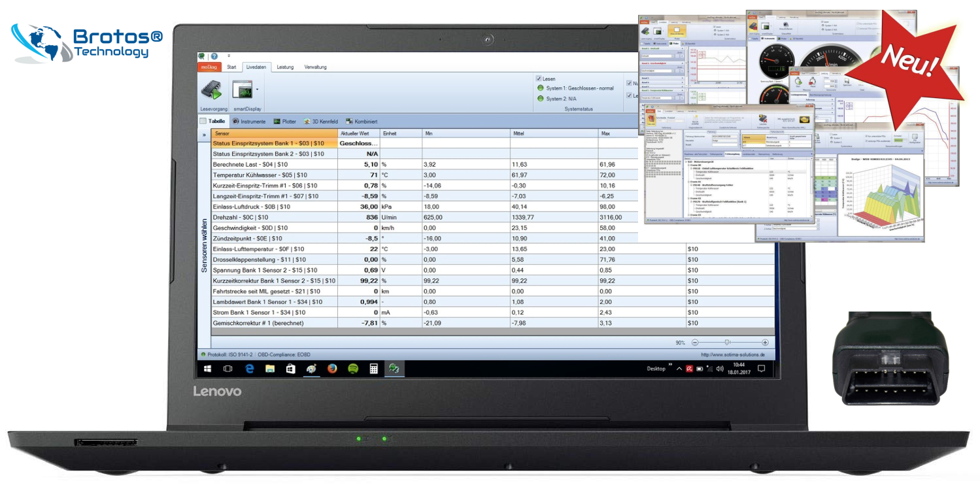Click the zoom-out minus button

click(x=695, y=343)
